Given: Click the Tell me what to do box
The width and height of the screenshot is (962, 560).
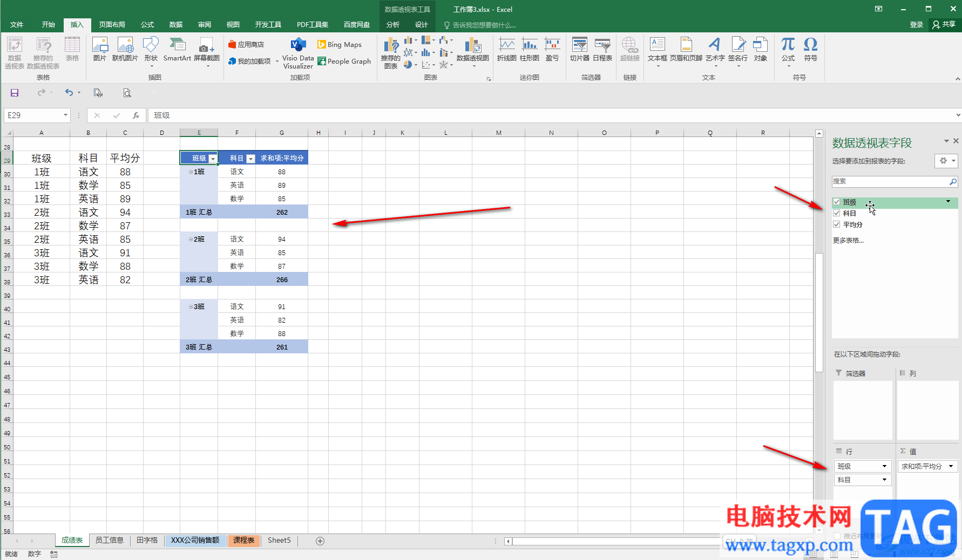Looking at the screenshot, I should [x=479, y=25].
